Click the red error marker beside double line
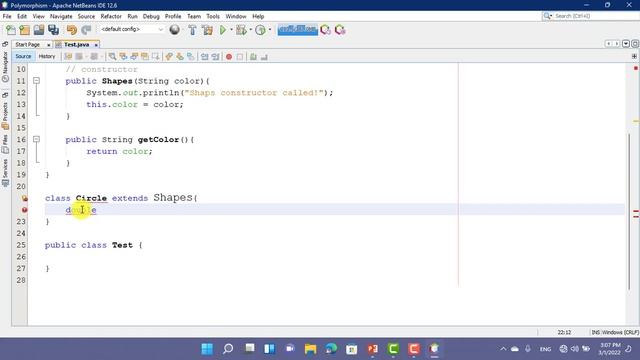 [24, 210]
